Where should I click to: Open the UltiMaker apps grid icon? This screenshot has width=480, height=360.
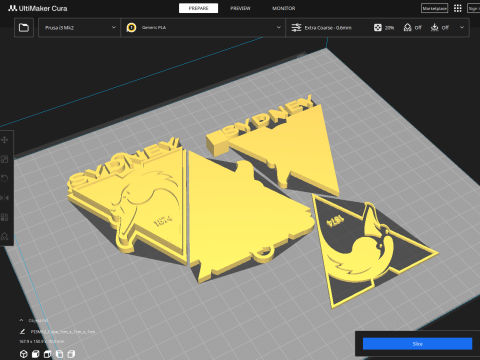point(458,8)
